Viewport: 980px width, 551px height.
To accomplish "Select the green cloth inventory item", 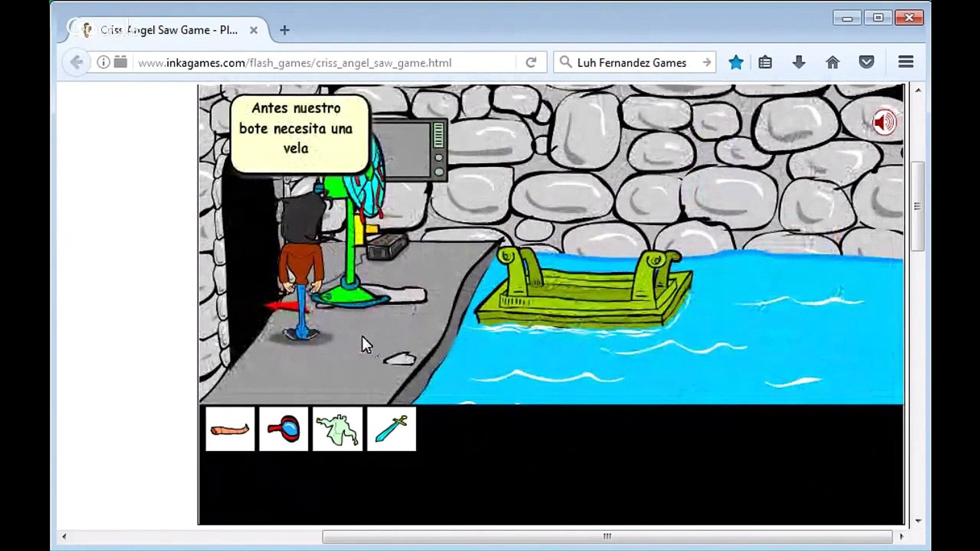I will click(337, 429).
